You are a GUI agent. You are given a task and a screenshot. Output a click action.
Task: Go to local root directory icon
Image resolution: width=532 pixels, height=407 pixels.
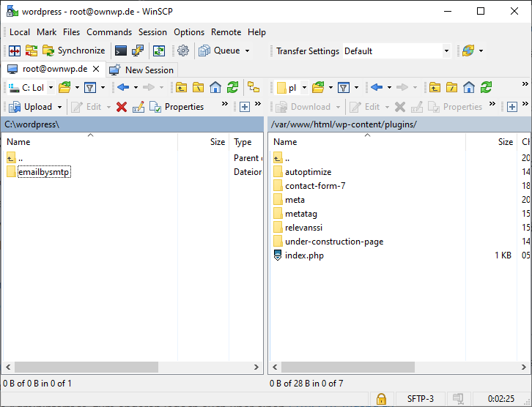tap(198, 87)
